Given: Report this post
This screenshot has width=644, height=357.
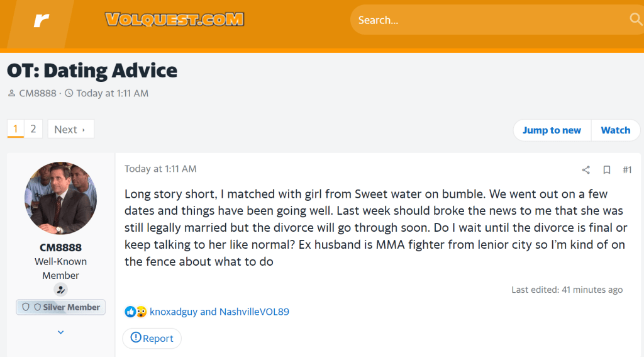Looking at the screenshot, I should coord(152,338).
